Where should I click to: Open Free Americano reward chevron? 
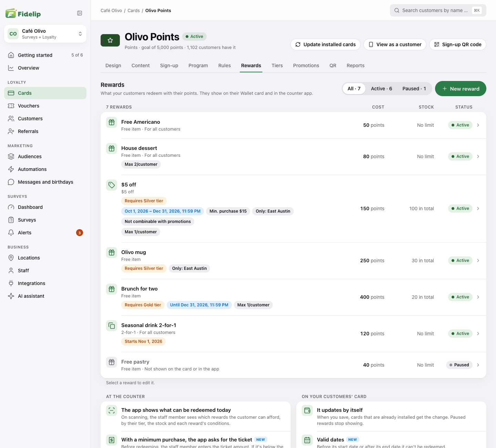pyautogui.click(x=478, y=125)
